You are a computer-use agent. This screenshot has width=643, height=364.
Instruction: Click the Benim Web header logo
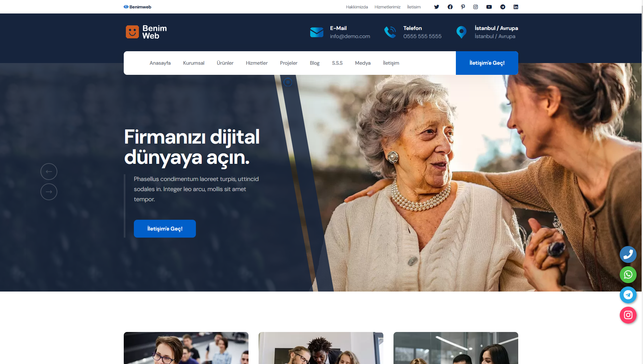point(146,32)
